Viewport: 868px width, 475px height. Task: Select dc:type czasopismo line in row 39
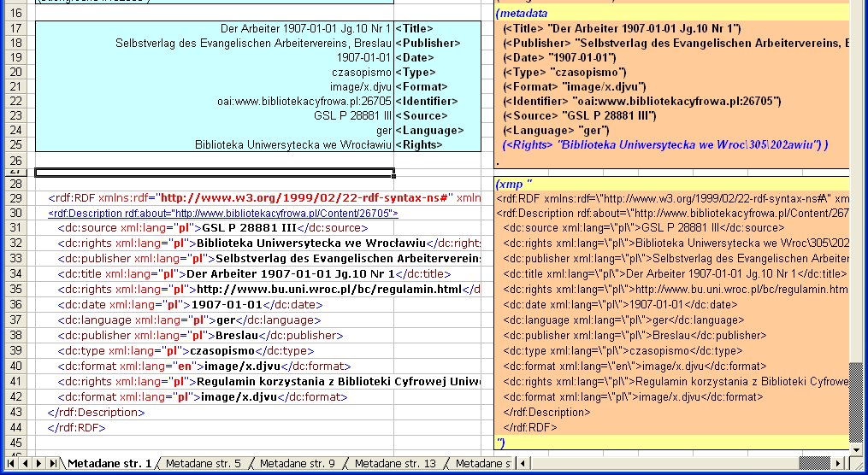click(x=186, y=351)
